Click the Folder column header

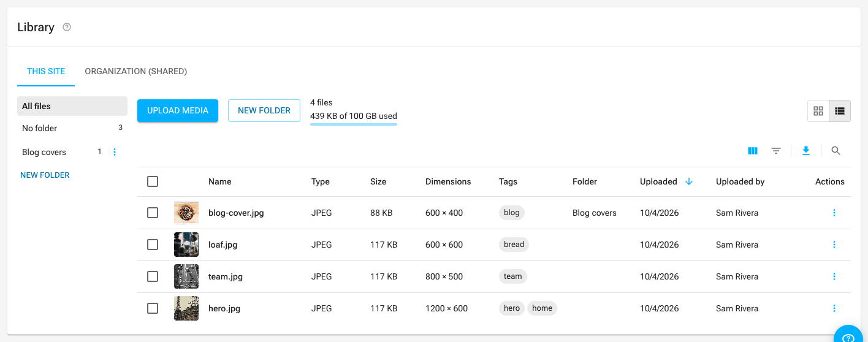585,181
